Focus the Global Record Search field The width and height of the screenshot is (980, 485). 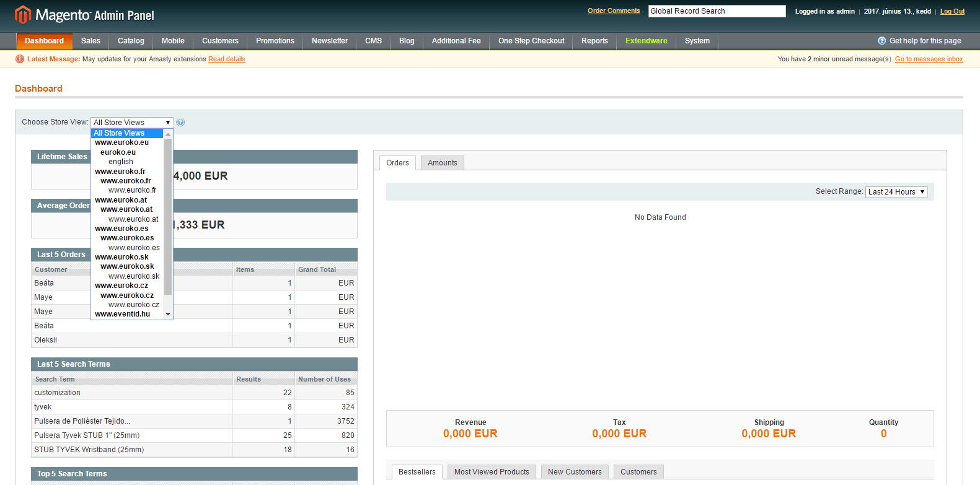click(717, 11)
